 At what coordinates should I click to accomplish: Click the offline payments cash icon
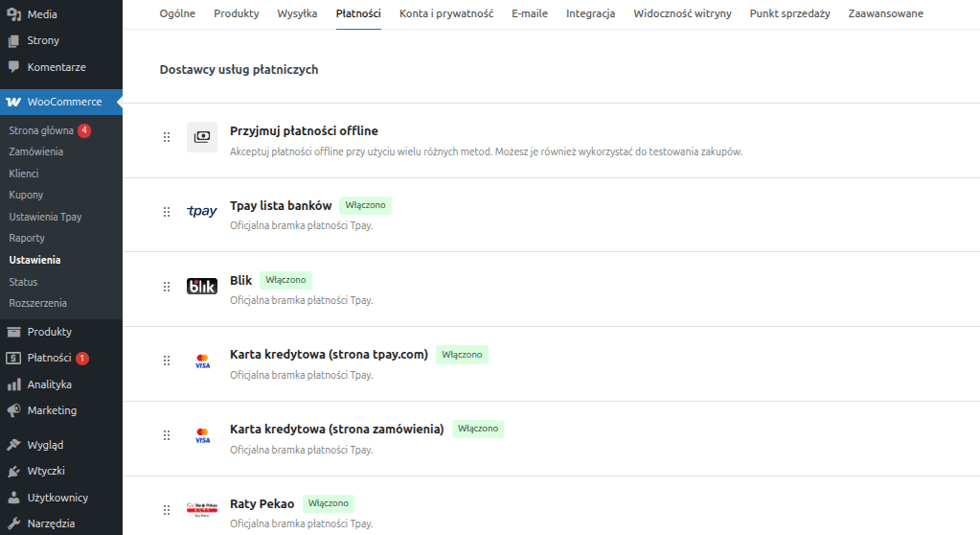point(202,137)
